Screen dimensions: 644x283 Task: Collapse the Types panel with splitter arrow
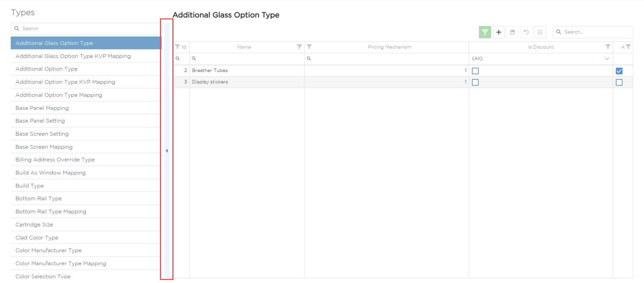click(167, 151)
